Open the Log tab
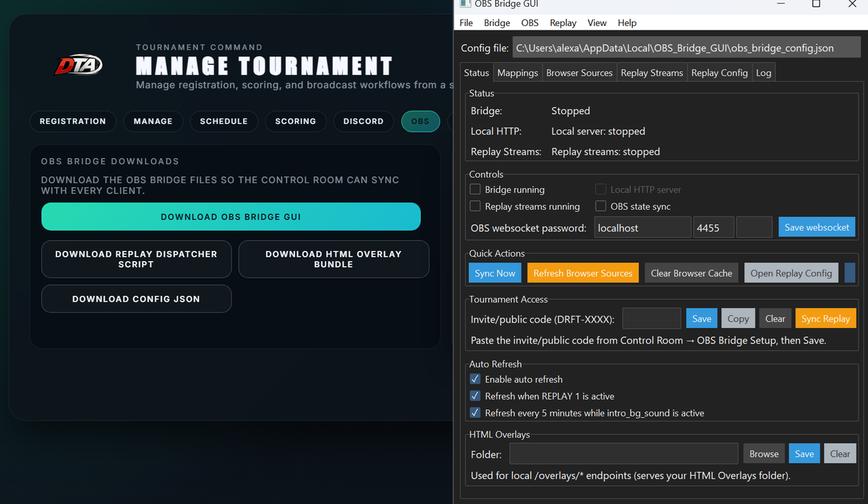The width and height of the screenshot is (868, 504). [764, 72]
